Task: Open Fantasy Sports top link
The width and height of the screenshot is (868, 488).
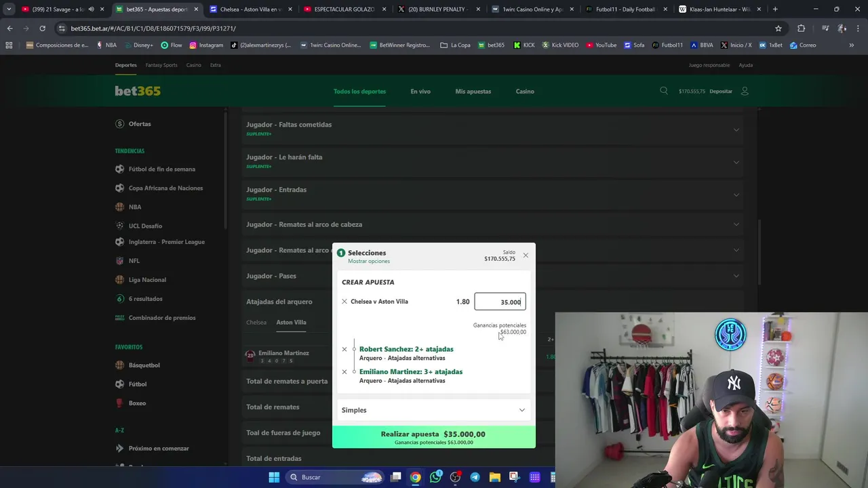Action: [x=161, y=65]
